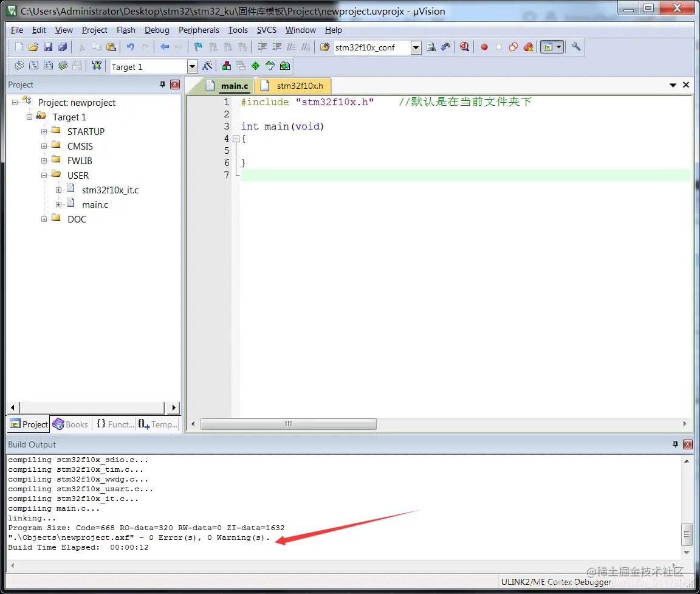The height and width of the screenshot is (594, 700).
Task: Pin the Project panel
Action: [162, 85]
